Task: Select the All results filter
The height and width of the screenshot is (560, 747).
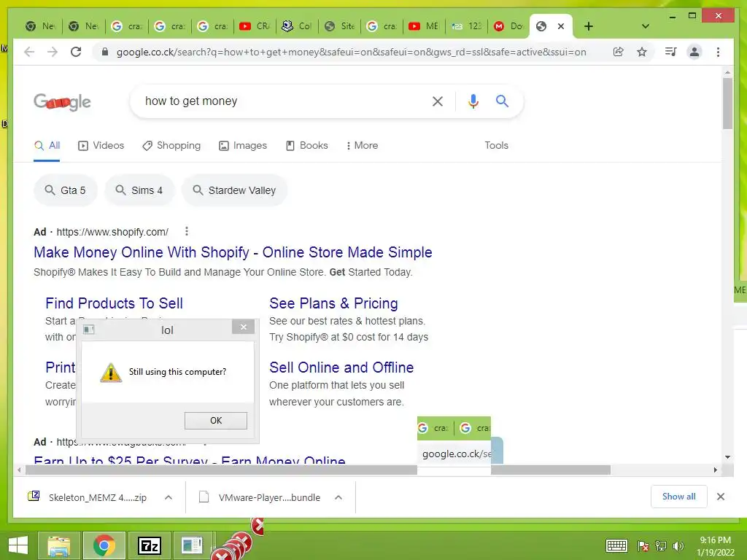Action: [x=47, y=145]
